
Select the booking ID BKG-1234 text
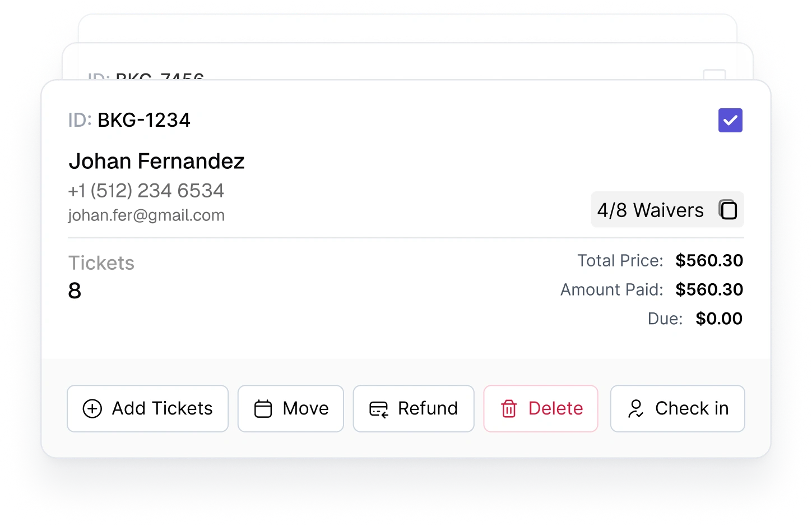(x=144, y=120)
